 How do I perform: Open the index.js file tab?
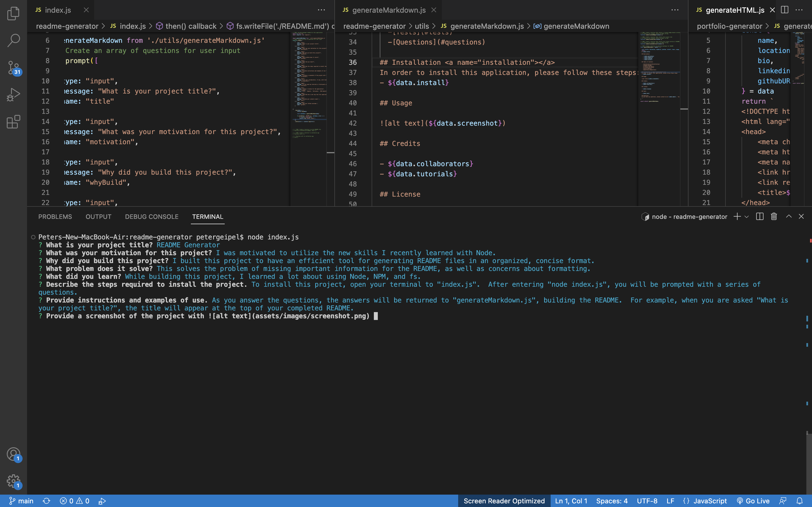58,10
